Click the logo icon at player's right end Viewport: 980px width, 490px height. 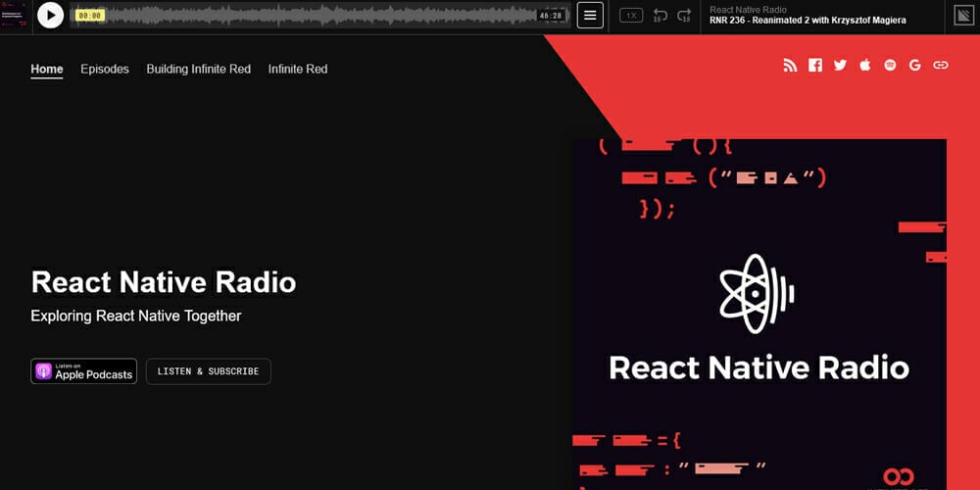(963, 16)
